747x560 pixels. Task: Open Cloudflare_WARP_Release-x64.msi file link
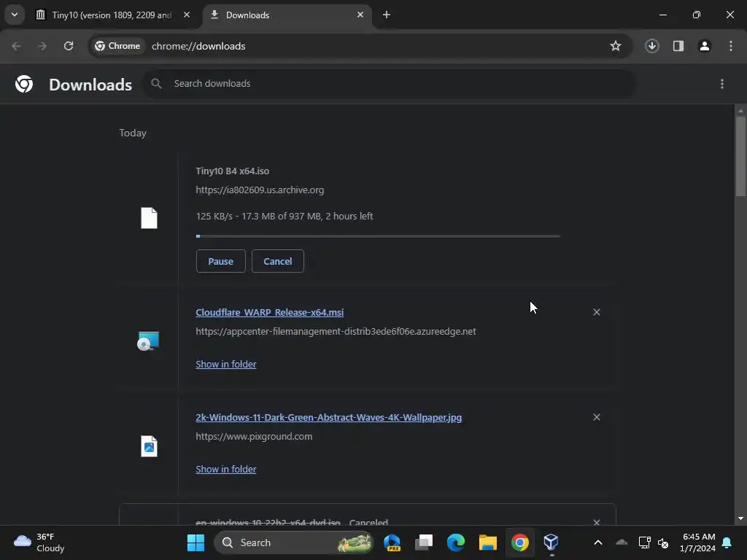pos(270,312)
